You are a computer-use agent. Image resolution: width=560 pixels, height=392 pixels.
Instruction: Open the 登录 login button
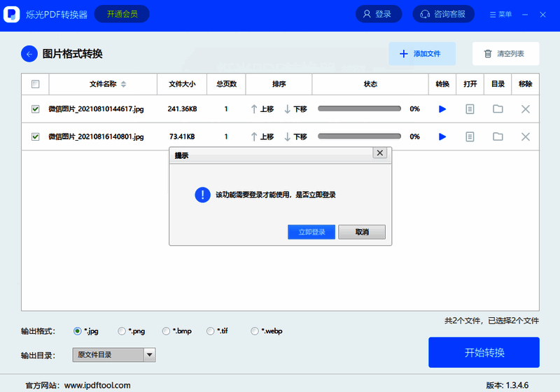[x=379, y=14]
